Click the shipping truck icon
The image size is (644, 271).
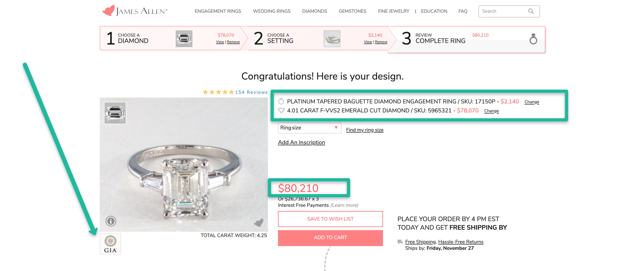pyautogui.click(x=400, y=242)
